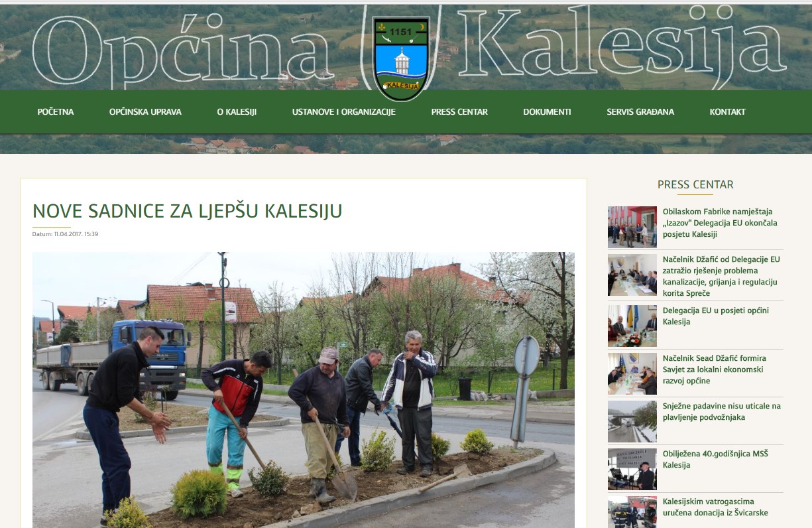Read article about Načelnik Džafić and EU delegation
812x528 pixels.
tap(721, 276)
